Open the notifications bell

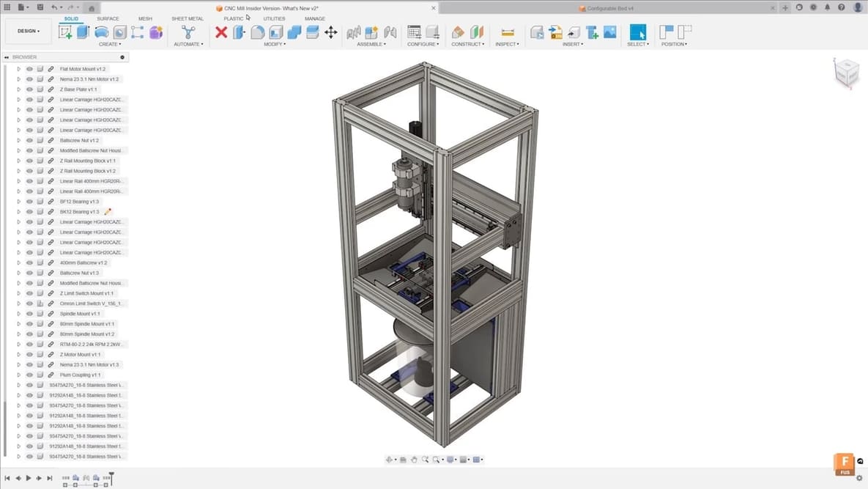click(827, 8)
